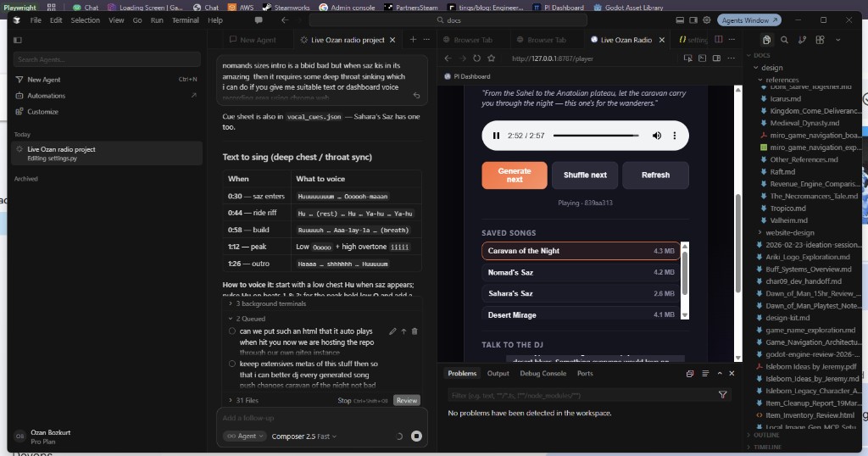Select the 'can we put such an html' queued circle
This screenshot has width=868, height=456.
pos(232,331)
